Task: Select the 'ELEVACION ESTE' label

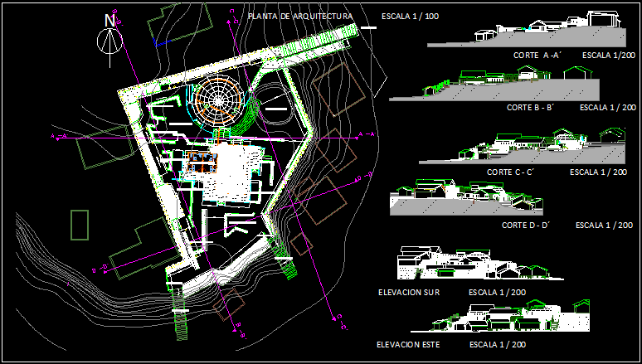Action: 408,345
